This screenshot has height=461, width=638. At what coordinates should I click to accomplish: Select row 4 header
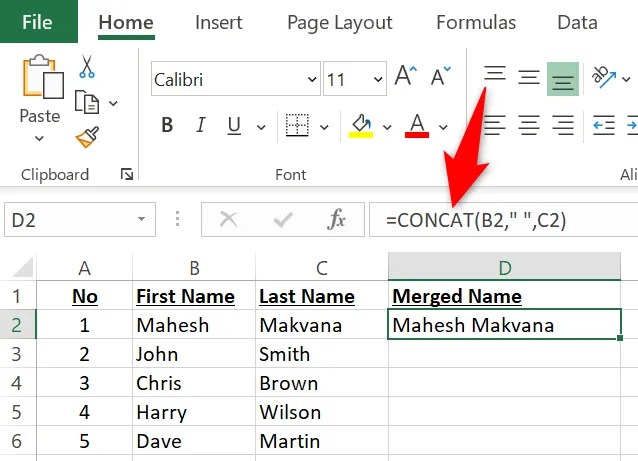pyautogui.click(x=18, y=383)
